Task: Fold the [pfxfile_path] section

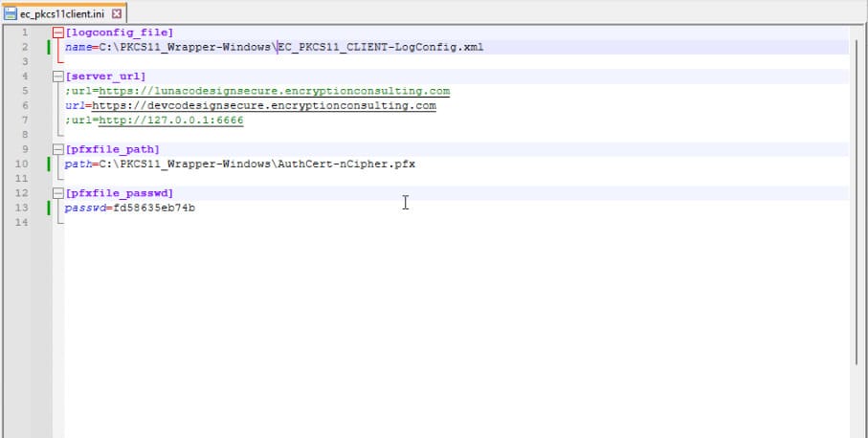Action: [58, 150]
